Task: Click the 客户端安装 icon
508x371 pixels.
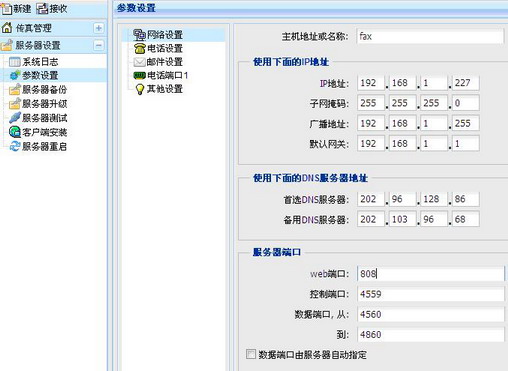Action: (x=15, y=132)
